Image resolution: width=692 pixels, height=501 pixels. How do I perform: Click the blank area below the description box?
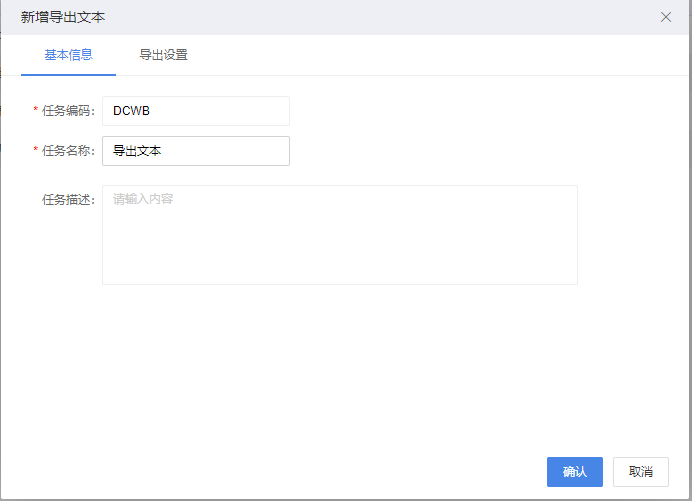[339, 360]
